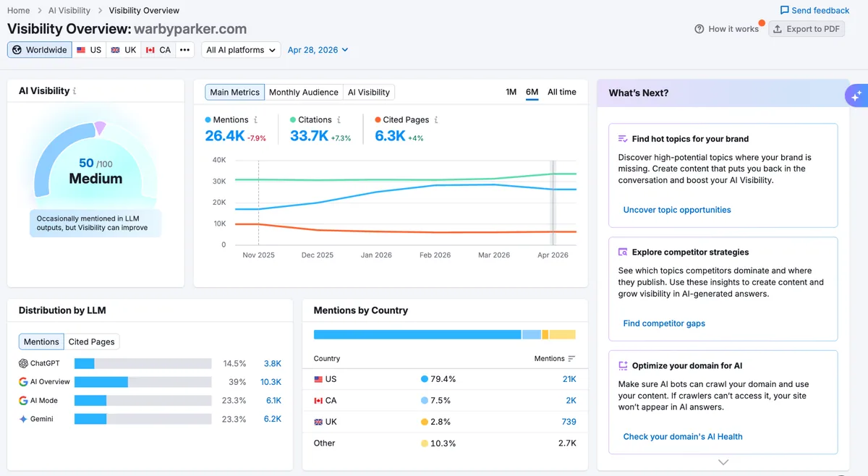The height and width of the screenshot is (476, 868).
Task: Select Cited Pages tab in Distribution by LLM
Action: pos(92,342)
